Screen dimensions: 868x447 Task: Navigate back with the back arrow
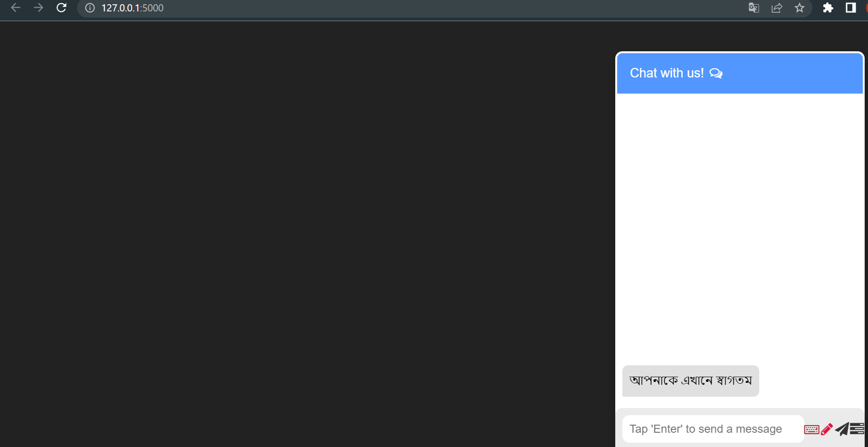16,8
